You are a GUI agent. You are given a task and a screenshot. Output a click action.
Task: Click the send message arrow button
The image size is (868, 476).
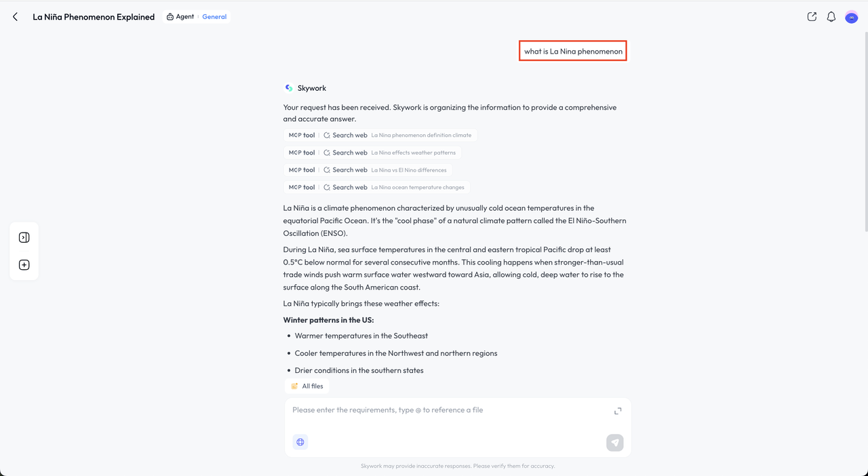614,443
